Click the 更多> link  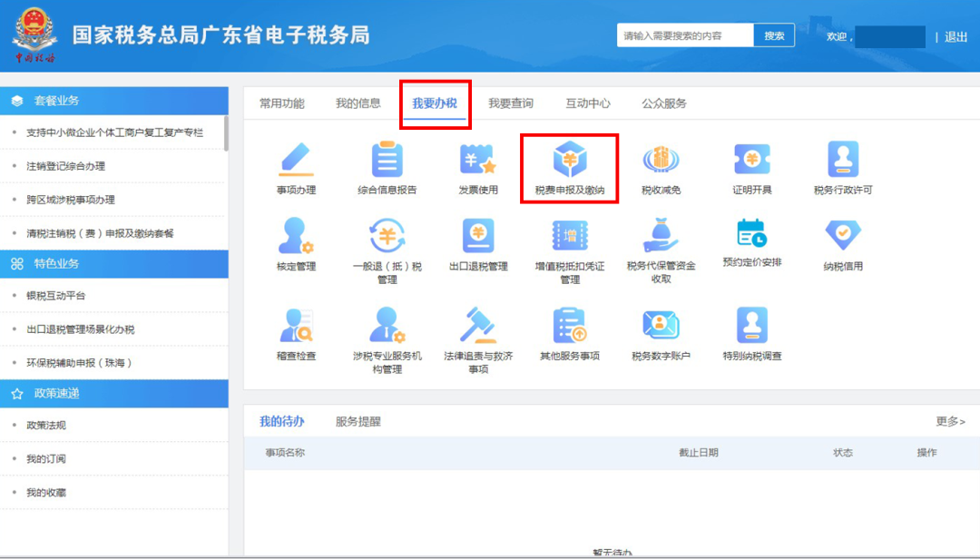[950, 421]
